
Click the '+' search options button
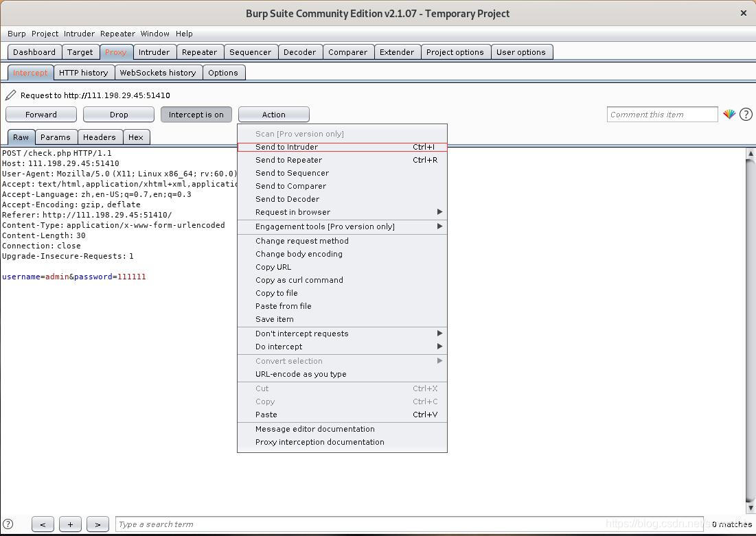71,524
